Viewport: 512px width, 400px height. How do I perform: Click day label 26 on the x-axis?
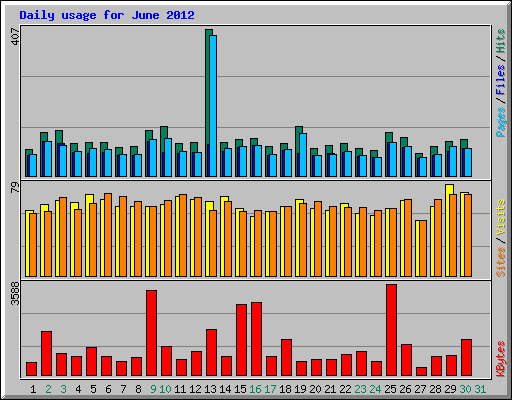click(405, 389)
